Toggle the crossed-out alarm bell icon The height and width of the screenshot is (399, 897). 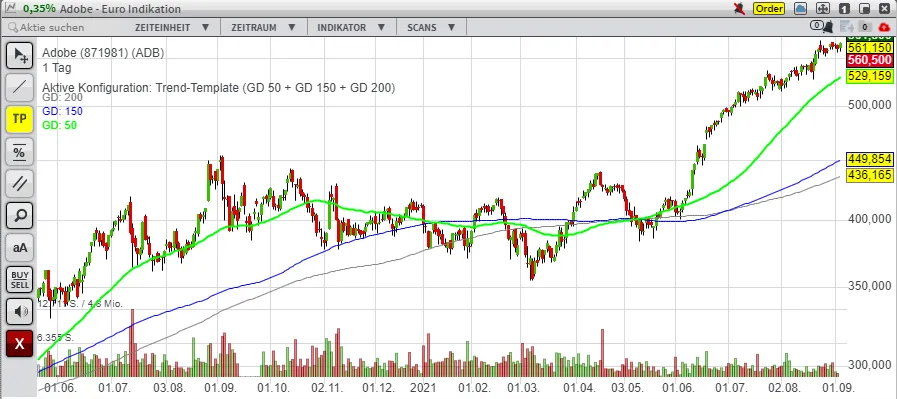coord(740,9)
